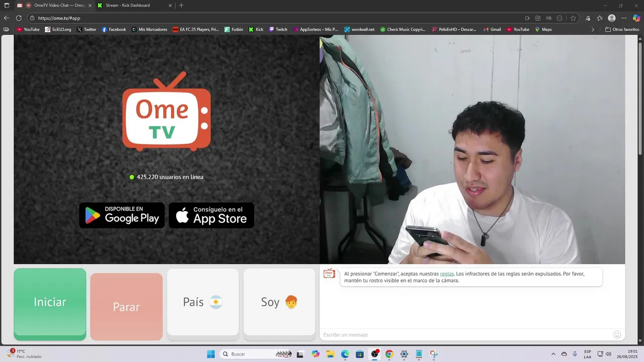Show hidden system tray icons
Viewport: 644px width, 362px height.
553,354
